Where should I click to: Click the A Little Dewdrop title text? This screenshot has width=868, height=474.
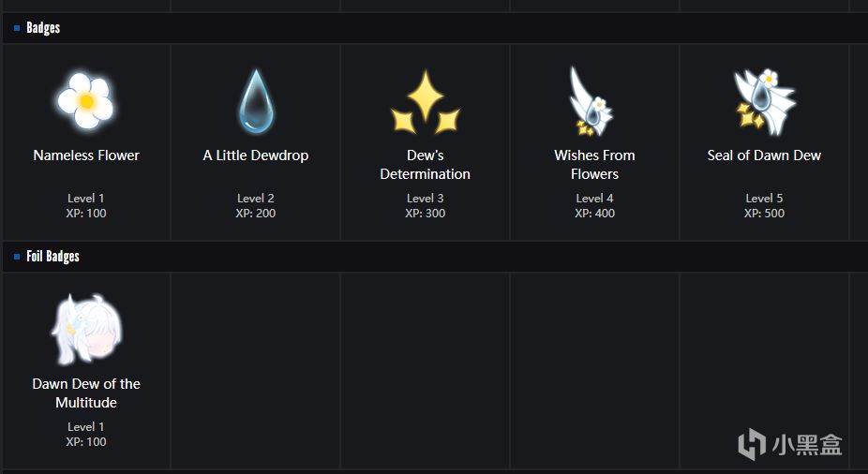pyautogui.click(x=256, y=156)
